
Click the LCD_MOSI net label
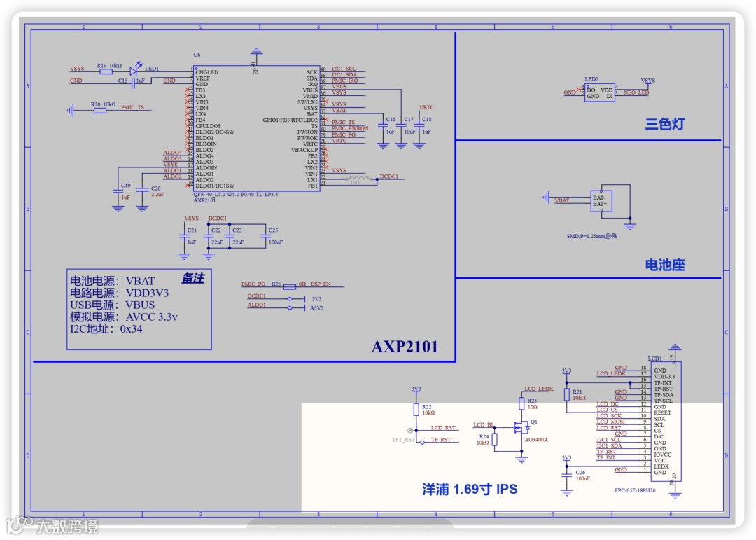(x=610, y=422)
